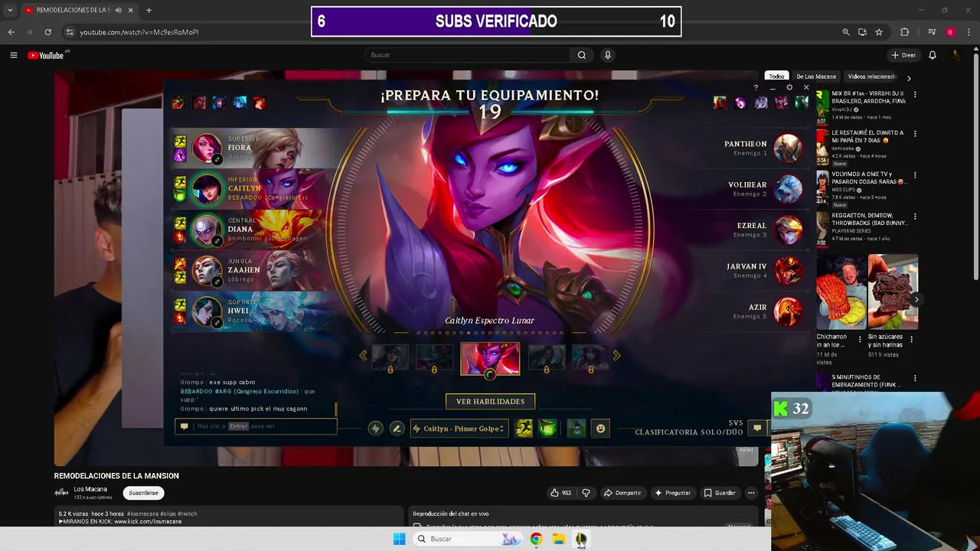Click the YouTube search magnifier button
Screen dimensions: 980x551
(582, 55)
